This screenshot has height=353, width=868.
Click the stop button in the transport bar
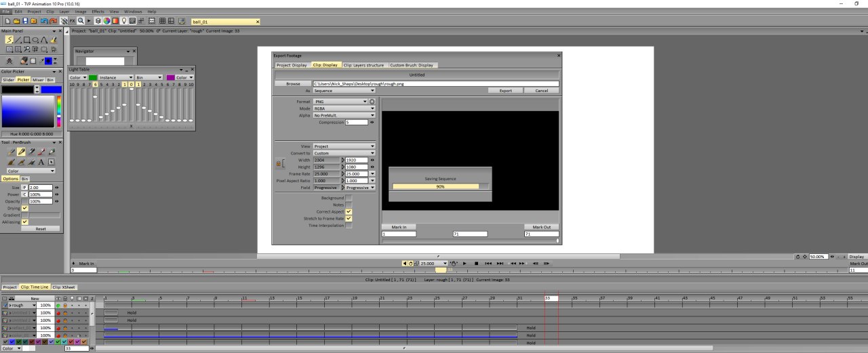[x=476, y=263]
